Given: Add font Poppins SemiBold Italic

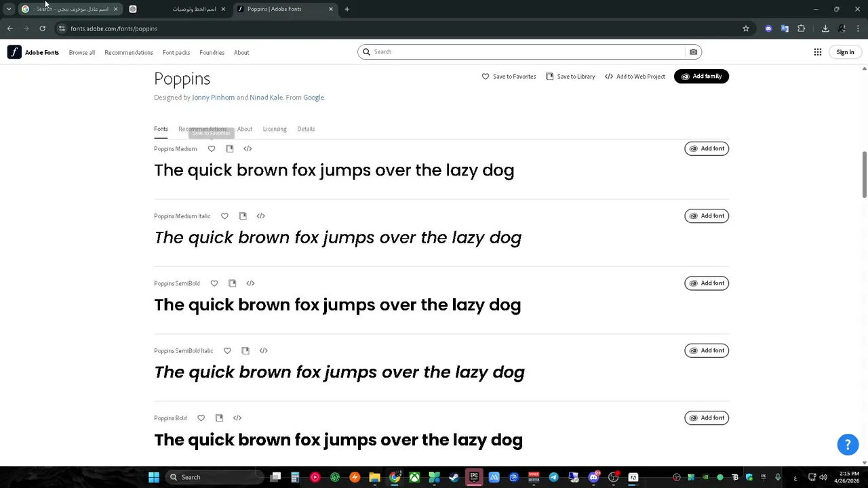Looking at the screenshot, I should [x=707, y=350].
